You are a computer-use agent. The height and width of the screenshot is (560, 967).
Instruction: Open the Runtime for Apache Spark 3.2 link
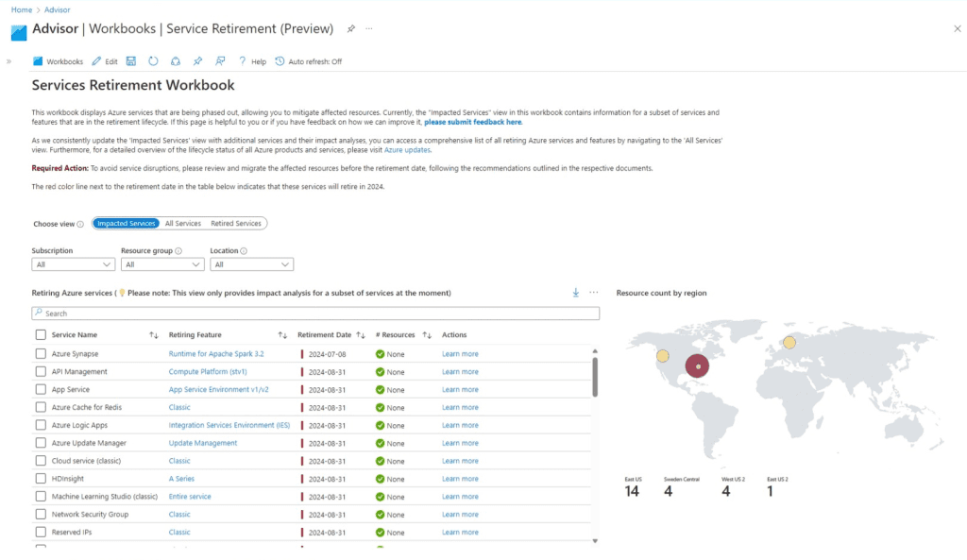[216, 354]
